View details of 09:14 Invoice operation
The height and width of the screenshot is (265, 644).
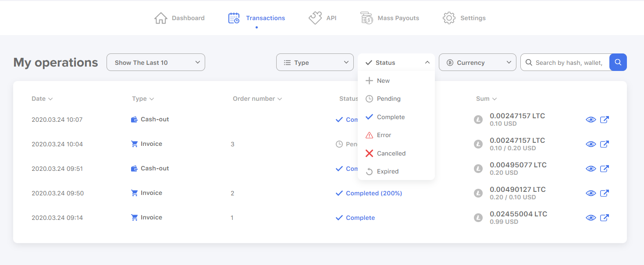(591, 218)
